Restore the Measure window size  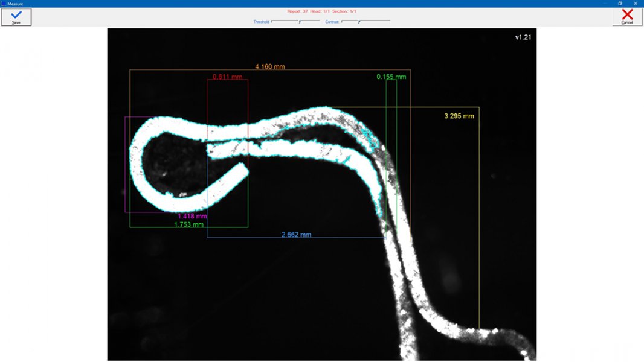620,3
